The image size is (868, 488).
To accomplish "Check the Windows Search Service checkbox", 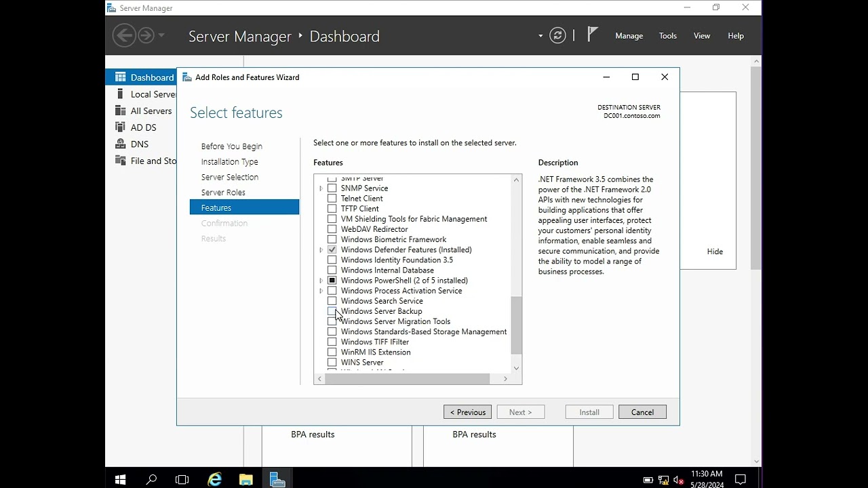I will pos(332,301).
